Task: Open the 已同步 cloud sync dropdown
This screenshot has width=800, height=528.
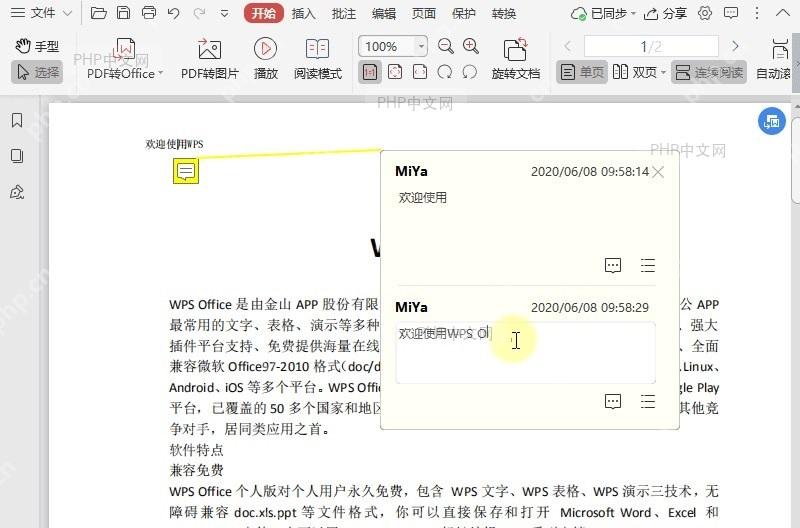Action: pyautogui.click(x=604, y=14)
